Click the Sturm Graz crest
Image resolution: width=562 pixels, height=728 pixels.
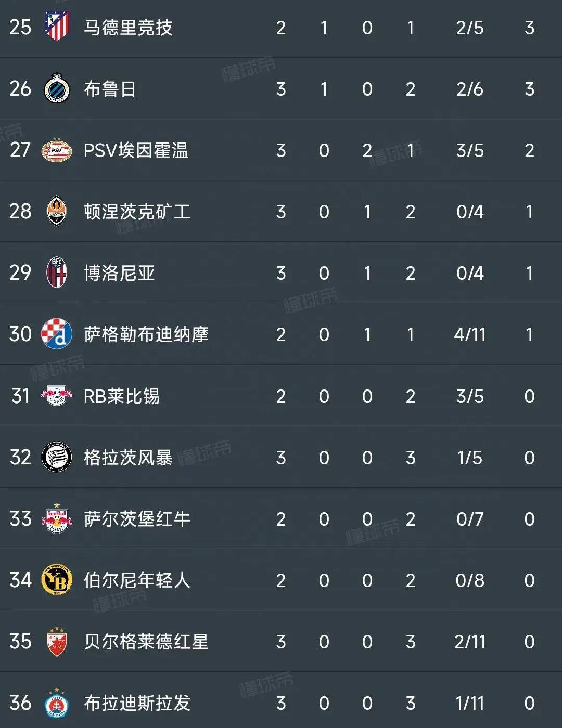point(57,457)
